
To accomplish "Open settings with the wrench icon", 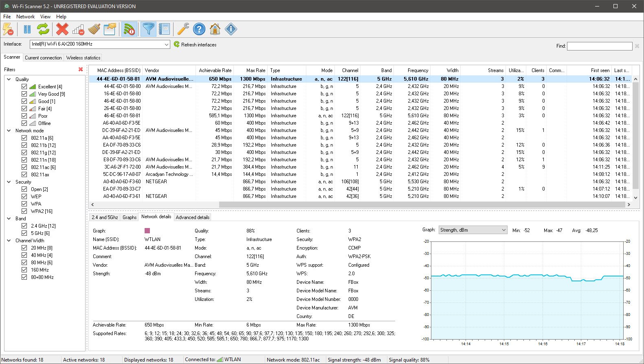I will [x=183, y=29].
